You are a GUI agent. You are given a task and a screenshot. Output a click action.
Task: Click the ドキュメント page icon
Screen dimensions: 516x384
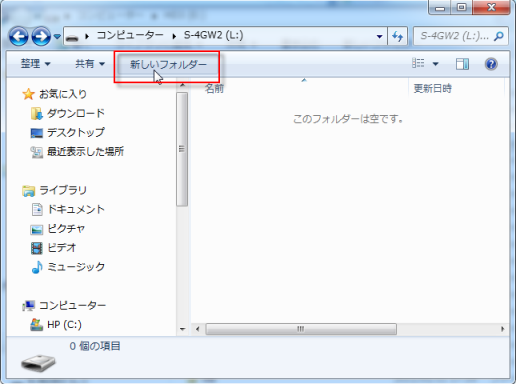click(37, 209)
